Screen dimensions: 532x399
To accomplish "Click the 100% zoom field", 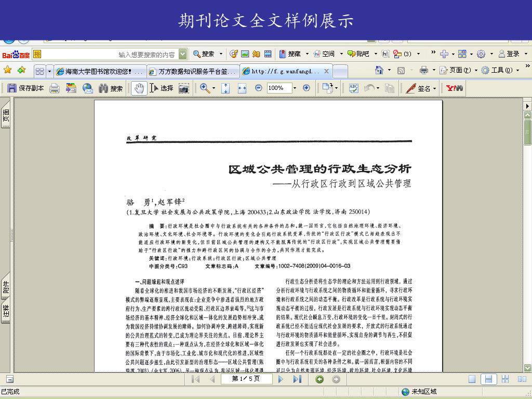I will 279,88.
